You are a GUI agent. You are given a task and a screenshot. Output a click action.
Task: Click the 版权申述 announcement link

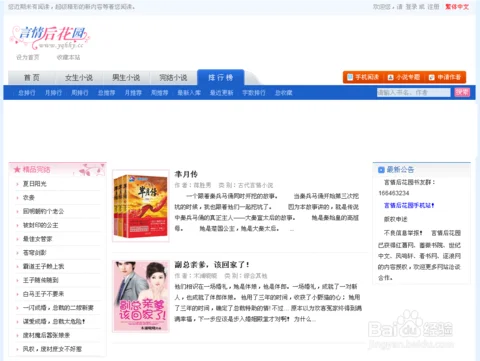point(395,219)
